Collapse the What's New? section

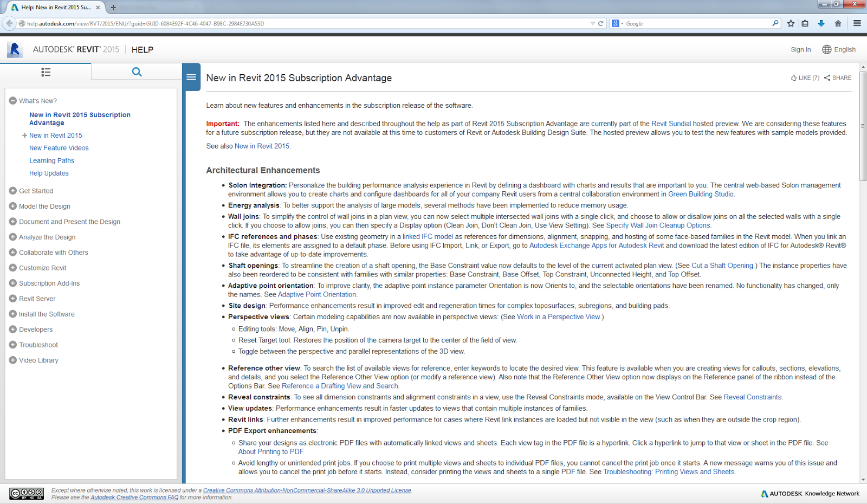[x=13, y=101]
